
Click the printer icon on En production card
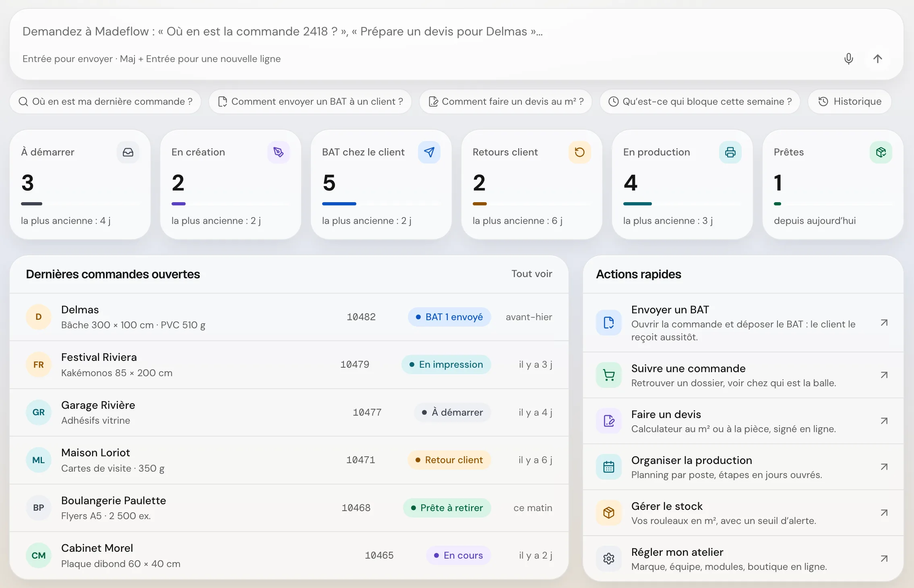click(x=730, y=152)
